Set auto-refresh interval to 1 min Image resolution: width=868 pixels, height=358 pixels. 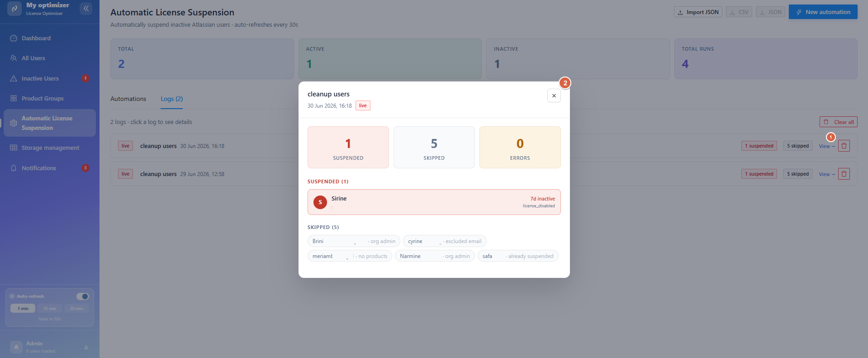(x=23, y=308)
